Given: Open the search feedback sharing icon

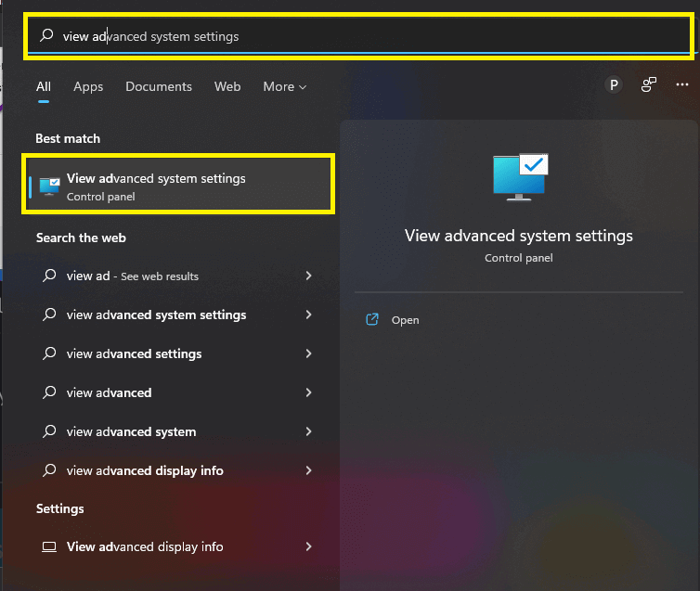Looking at the screenshot, I should point(649,85).
